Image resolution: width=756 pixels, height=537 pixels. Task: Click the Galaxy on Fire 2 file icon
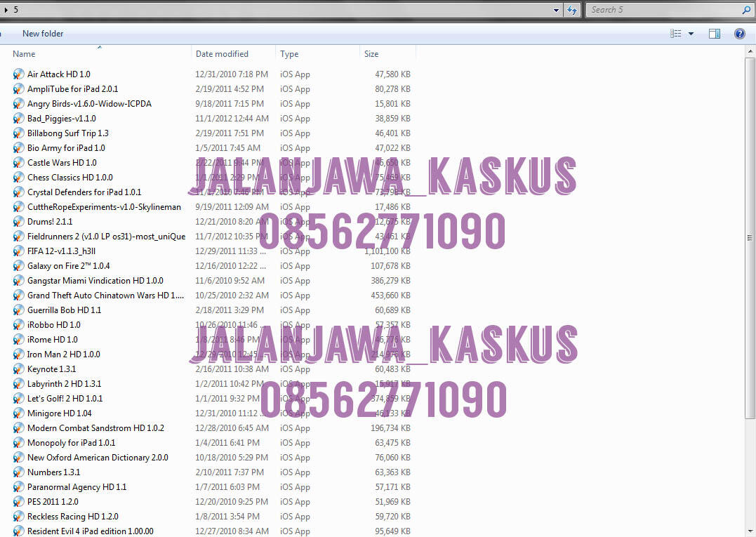pyautogui.click(x=18, y=266)
